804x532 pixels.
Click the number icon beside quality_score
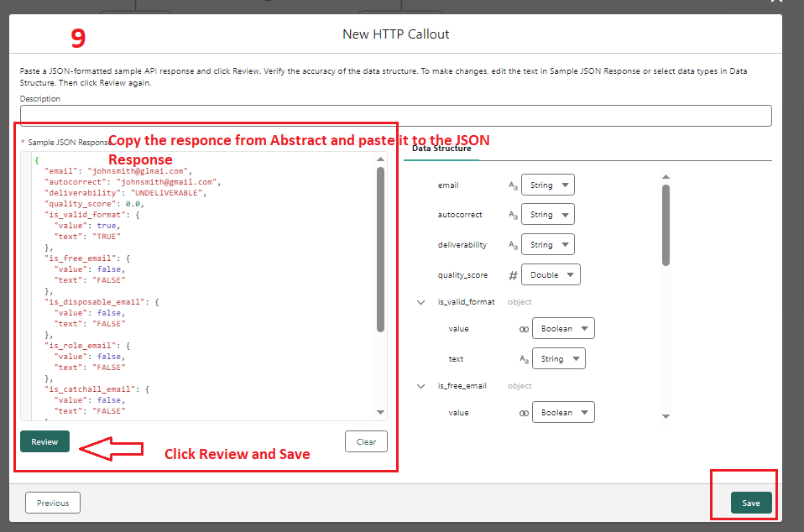click(x=513, y=275)
